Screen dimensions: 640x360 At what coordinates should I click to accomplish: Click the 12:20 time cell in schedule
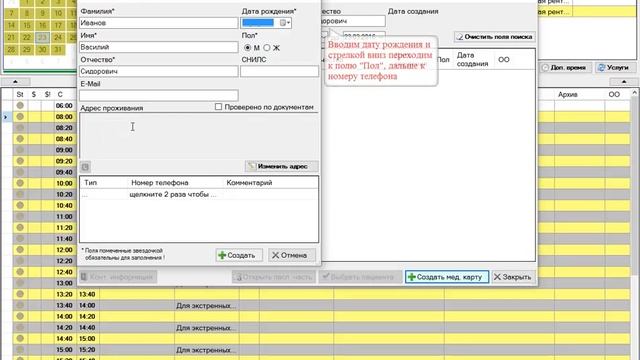pyautogui.click(x=64, y=261)
